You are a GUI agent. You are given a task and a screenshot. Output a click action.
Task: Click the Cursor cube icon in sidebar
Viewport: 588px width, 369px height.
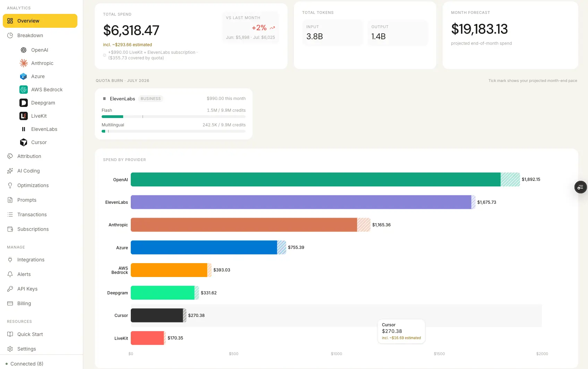point(24,142)
